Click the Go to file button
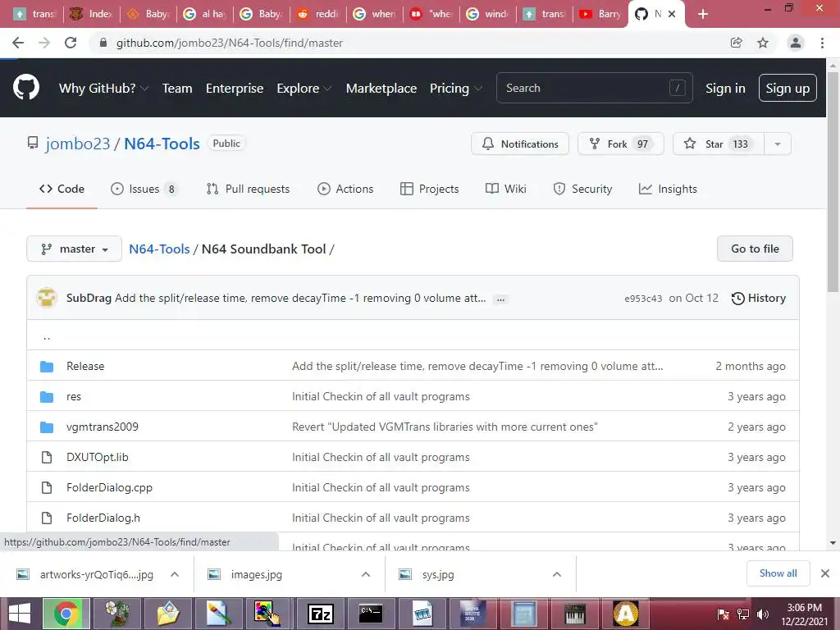The width and height of the screenshot is (840, 630). (755, 249)
